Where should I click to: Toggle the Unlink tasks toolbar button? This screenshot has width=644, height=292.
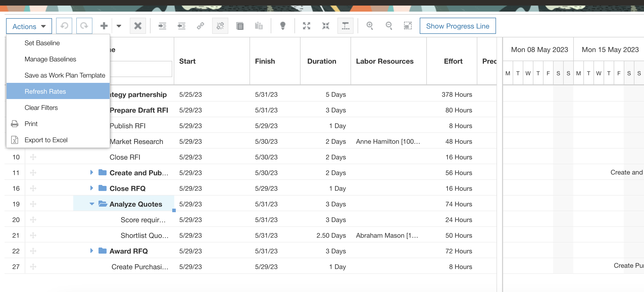coord(220,26)
